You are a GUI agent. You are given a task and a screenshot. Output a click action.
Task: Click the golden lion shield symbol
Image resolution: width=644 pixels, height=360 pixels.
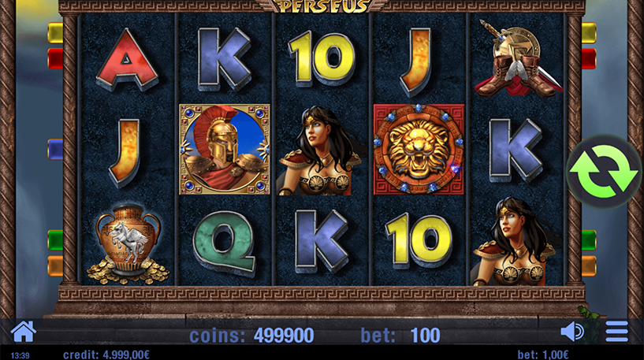[419, 150]
